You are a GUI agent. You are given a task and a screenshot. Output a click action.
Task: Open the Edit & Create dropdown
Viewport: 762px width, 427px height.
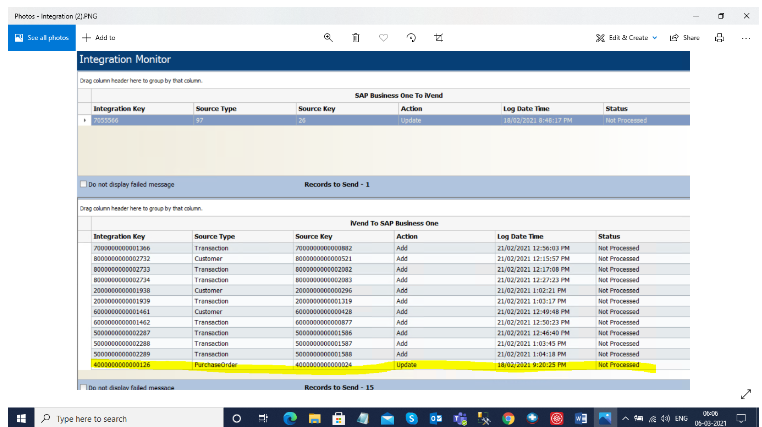point(626,38)
